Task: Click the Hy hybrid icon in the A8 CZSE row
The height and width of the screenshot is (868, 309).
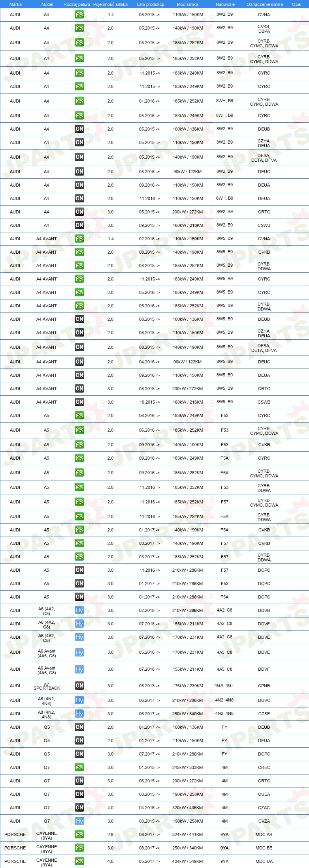Action: tap(79, 714)
